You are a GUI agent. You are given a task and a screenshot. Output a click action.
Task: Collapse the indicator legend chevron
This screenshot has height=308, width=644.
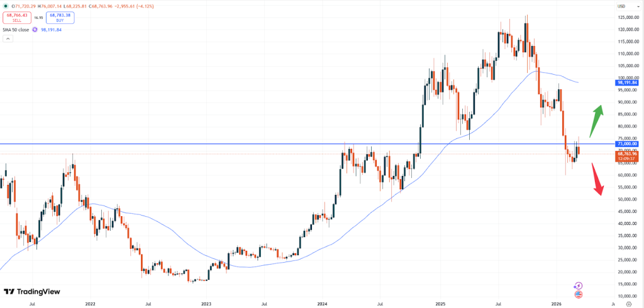click(8, 39)
